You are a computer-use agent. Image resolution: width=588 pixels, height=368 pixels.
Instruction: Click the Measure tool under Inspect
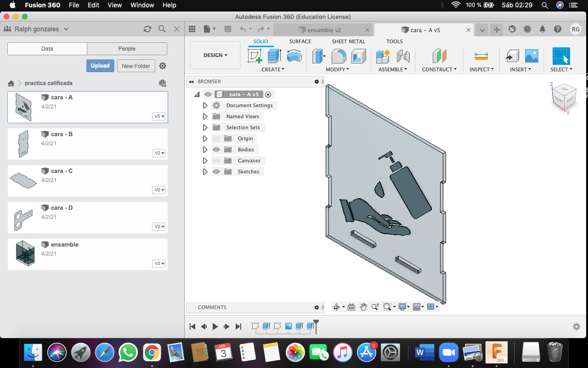point(481,56)
